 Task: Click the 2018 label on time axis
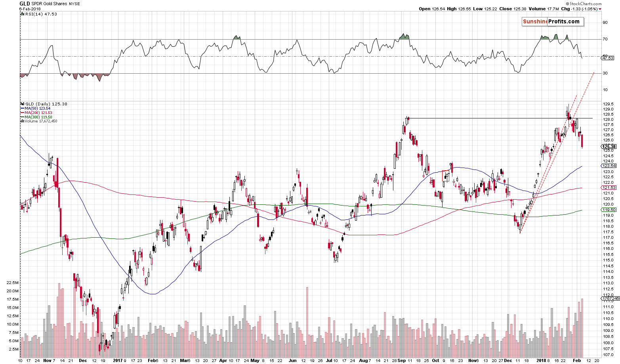pos(540,361)
